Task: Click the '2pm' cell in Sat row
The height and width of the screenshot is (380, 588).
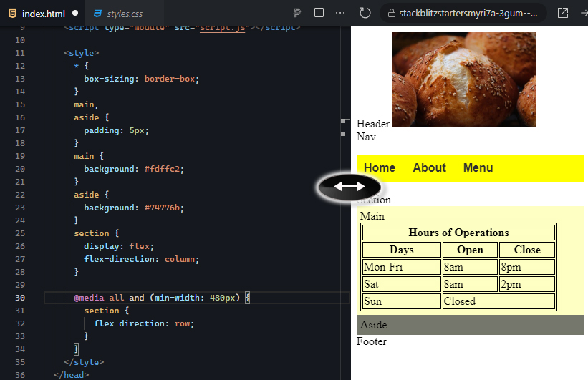Action: pos(527,284)
